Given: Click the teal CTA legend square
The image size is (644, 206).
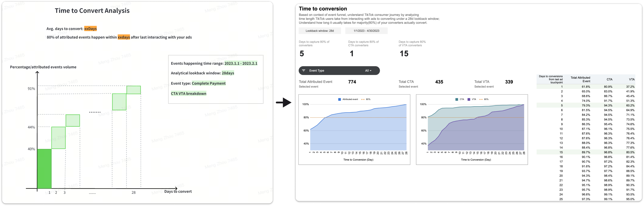Looking at the screenshot, I should 457,99.
